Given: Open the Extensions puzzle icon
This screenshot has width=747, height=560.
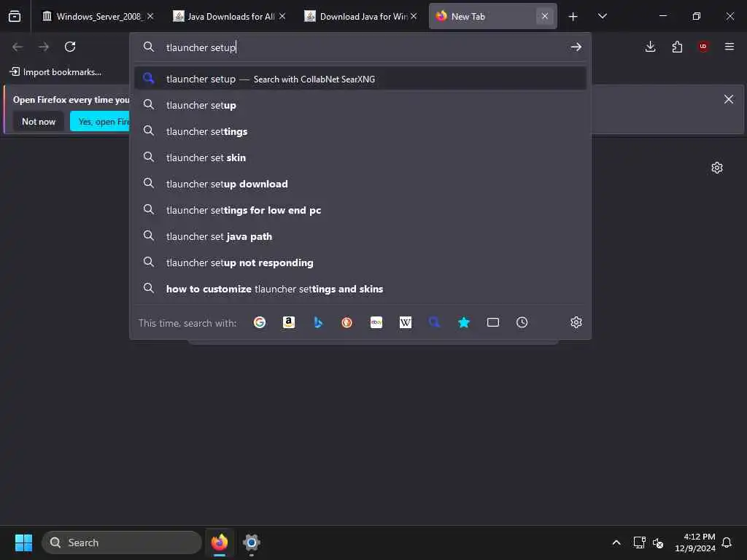Looking at the screenshot, I should [x=677, y=47].
